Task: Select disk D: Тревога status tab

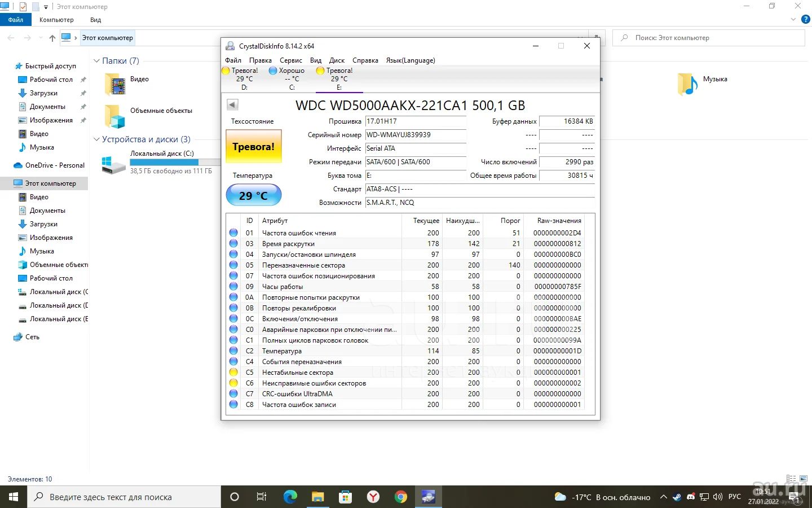Action: coord(245,78)
